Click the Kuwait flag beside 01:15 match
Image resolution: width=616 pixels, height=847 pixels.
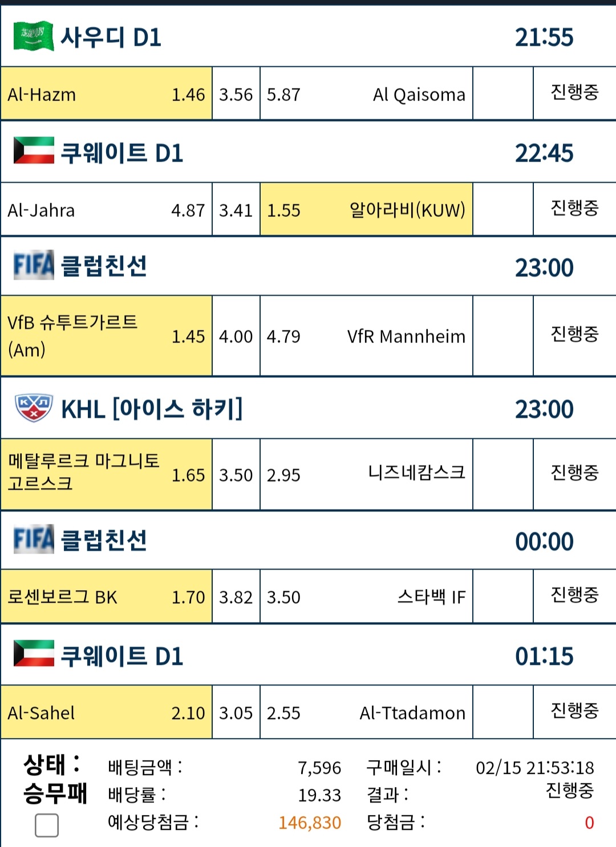34,654
